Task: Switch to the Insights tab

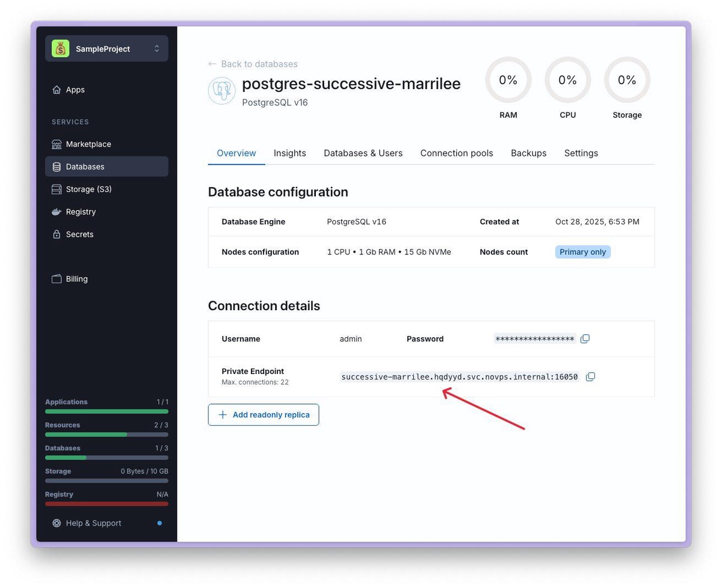Action: coord(289,153)
